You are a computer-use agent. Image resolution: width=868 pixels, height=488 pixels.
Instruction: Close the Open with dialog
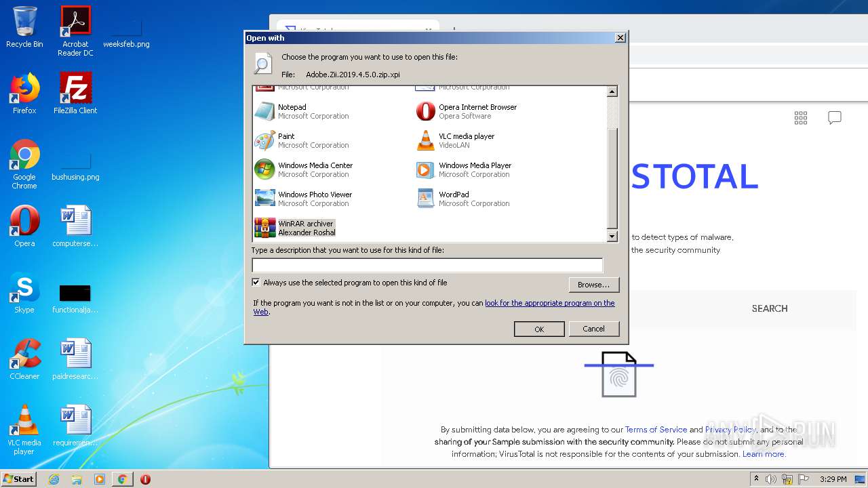click(620, 38)
